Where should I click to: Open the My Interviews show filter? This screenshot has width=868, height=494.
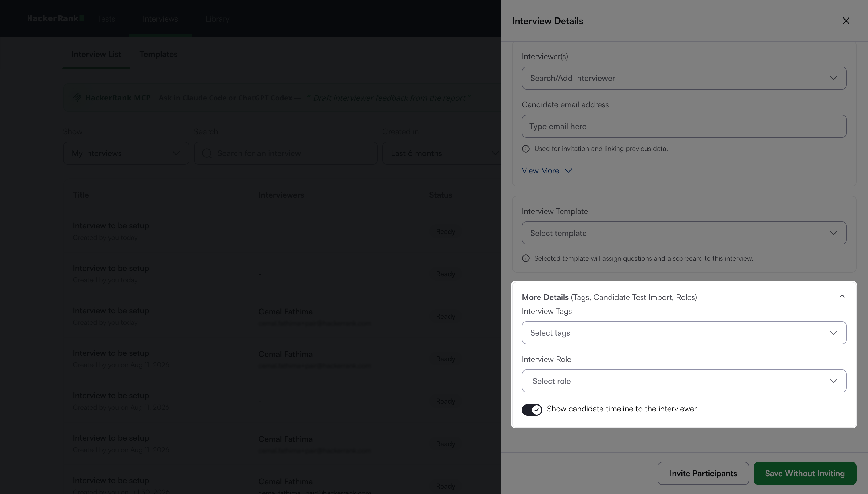coord(126,153)
